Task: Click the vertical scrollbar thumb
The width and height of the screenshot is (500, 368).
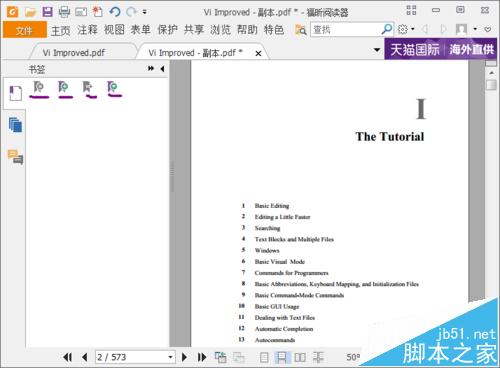Action: pyautogui.click(x=491, y=85)
